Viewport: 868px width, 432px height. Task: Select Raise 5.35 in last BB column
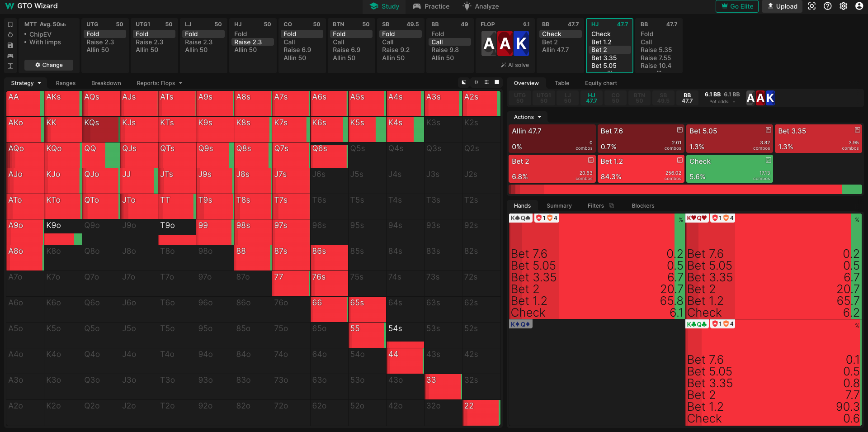[x=656, y=50]
